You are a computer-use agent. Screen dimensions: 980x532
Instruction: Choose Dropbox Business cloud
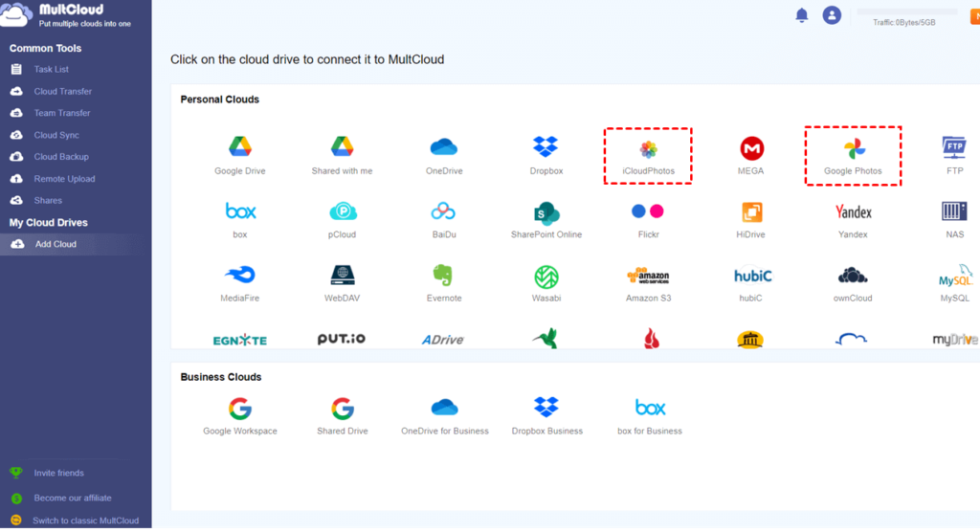(546, 407)
